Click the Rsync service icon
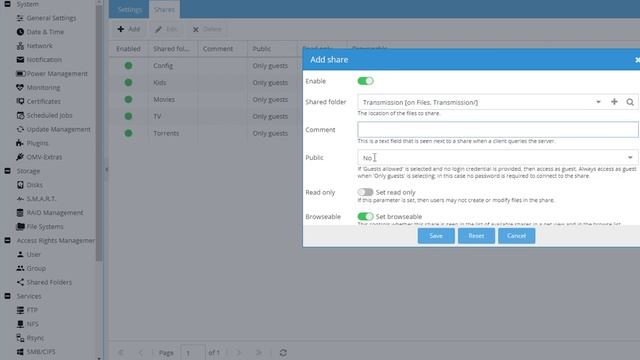Screen dimensions: 640x360 20,338
